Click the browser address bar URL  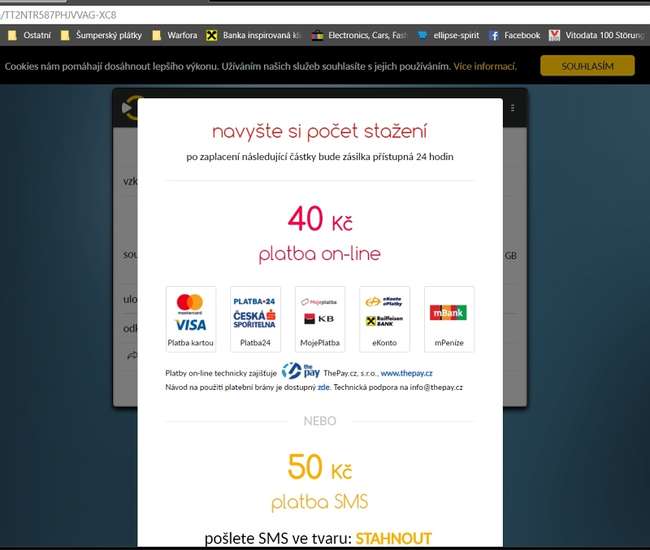click(x=58, y=15)
